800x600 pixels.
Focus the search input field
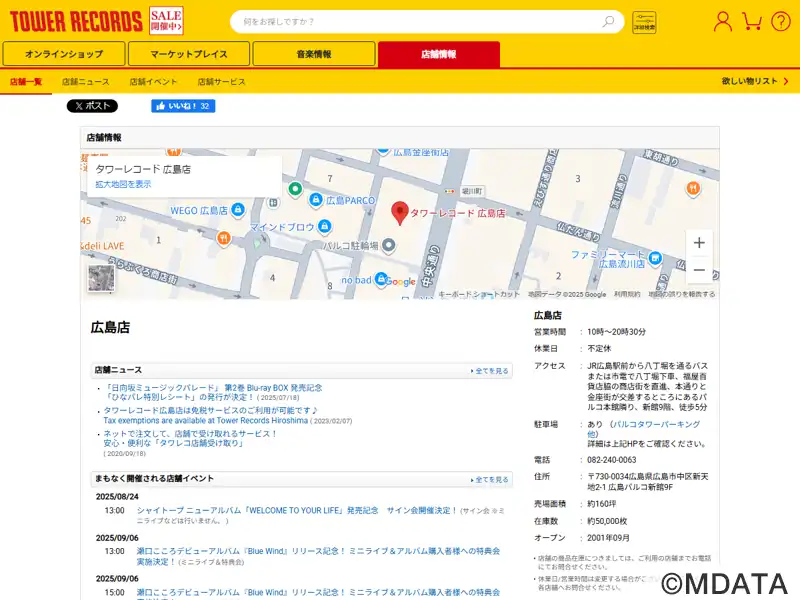point(418,21)
